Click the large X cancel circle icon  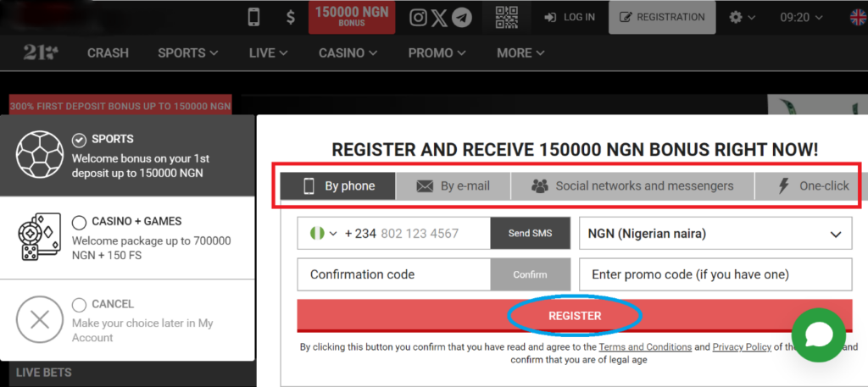tap(40, 319)
